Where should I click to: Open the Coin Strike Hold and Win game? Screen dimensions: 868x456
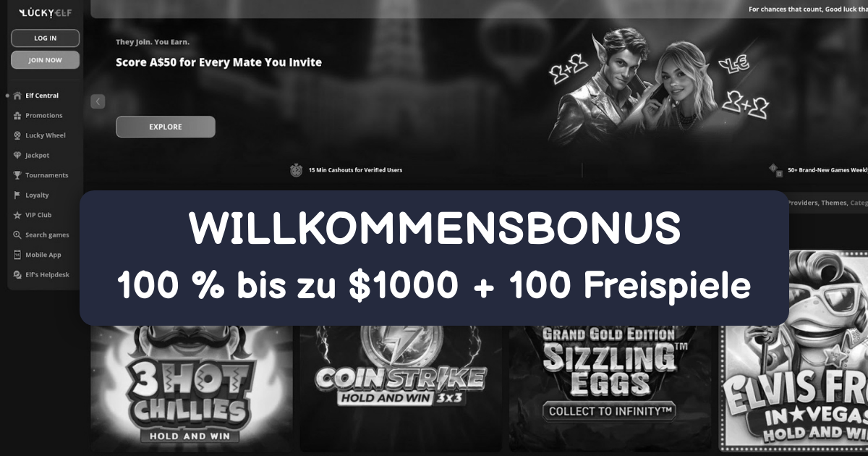[x=401, y=388]
